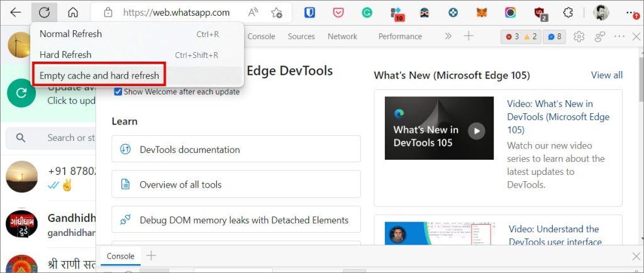Switch to the Network tab
The image size is (644, 273).
(342, 36)
